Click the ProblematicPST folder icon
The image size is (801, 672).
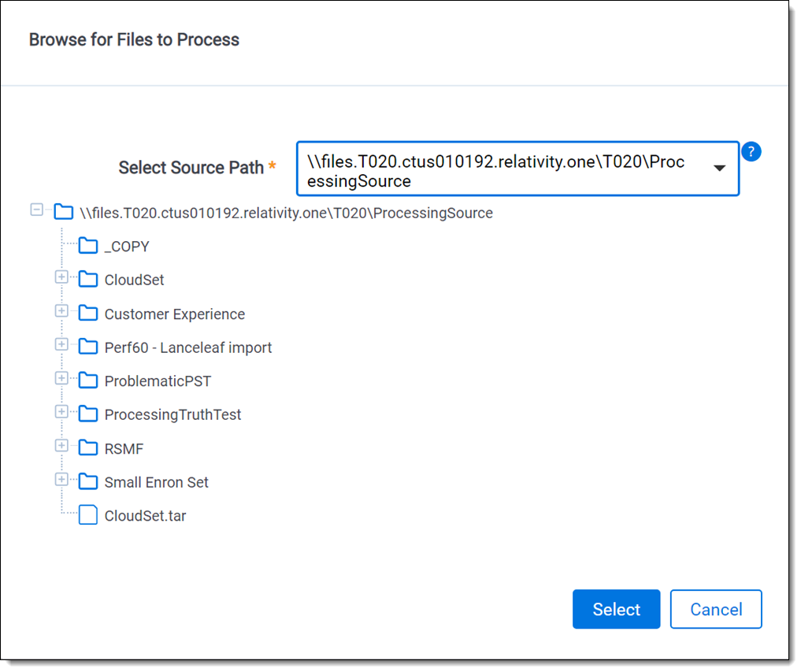(88, 381)
